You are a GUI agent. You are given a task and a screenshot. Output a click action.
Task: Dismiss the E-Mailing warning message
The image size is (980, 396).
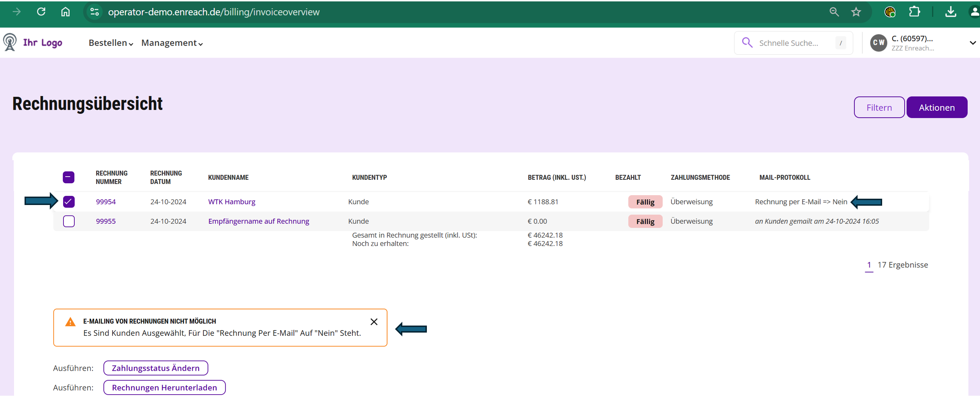[x=374, y=321]
